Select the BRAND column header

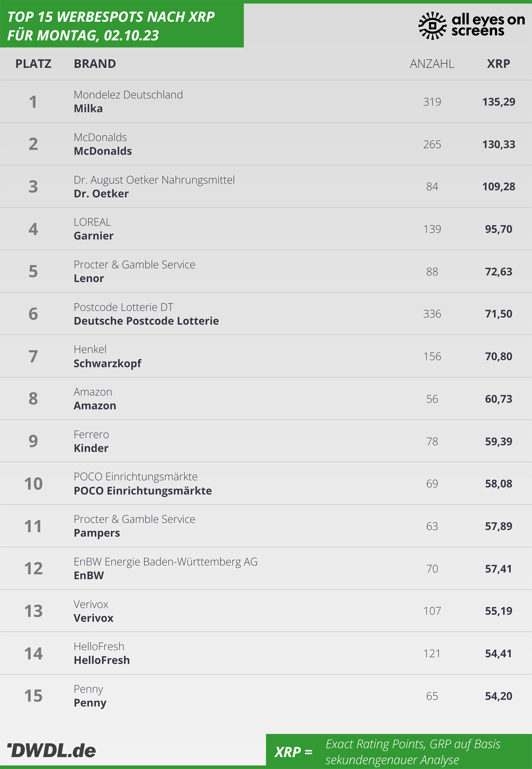tap(95, 64)
